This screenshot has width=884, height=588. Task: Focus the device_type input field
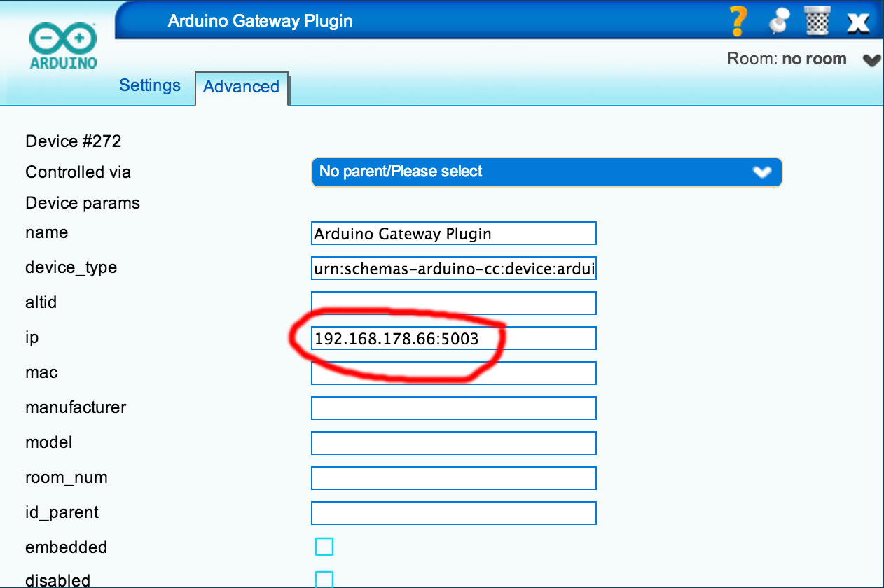click(x=454, y=268)
